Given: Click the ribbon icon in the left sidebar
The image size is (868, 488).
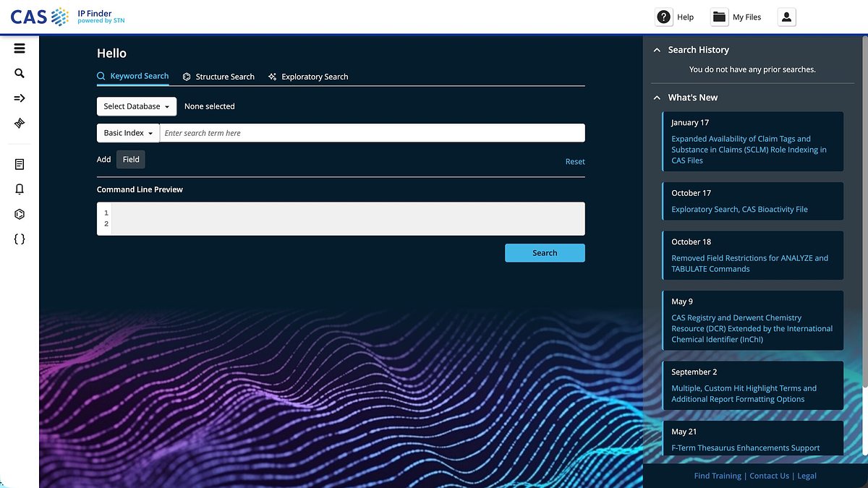Looking at the screenshot, I should (x=19, y=123).
